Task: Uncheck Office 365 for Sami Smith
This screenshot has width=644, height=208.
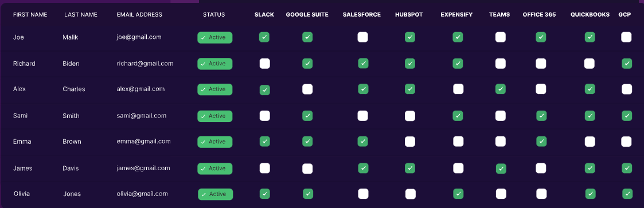Action: [x=541, y=116]
